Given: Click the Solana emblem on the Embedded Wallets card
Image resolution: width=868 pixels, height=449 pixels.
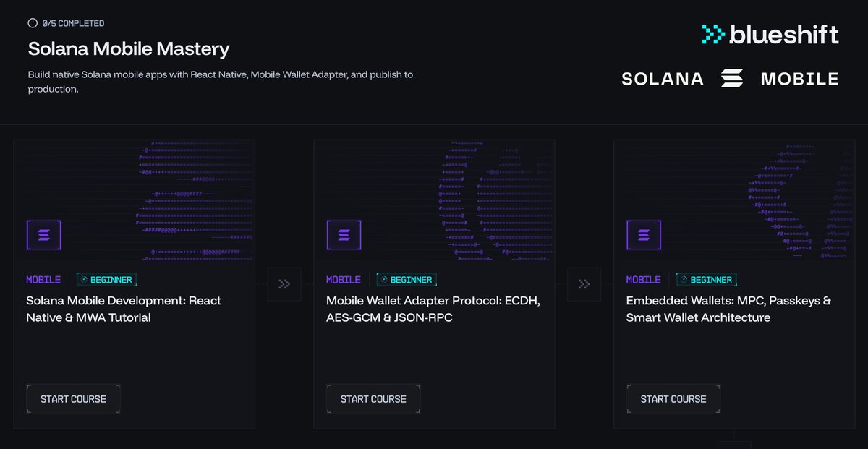Looking at the screenshot, I should [644, 234].
